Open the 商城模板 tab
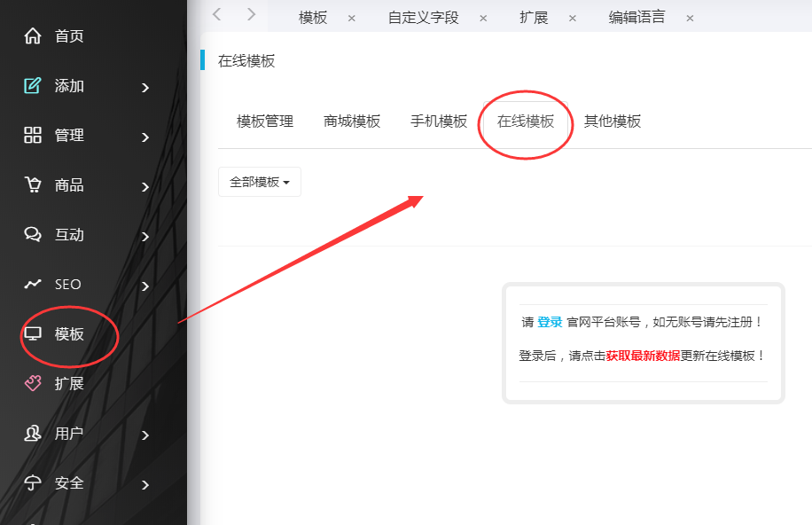Image resolution: width=812 pixels, height=525 pixels. tap(352, 121)
